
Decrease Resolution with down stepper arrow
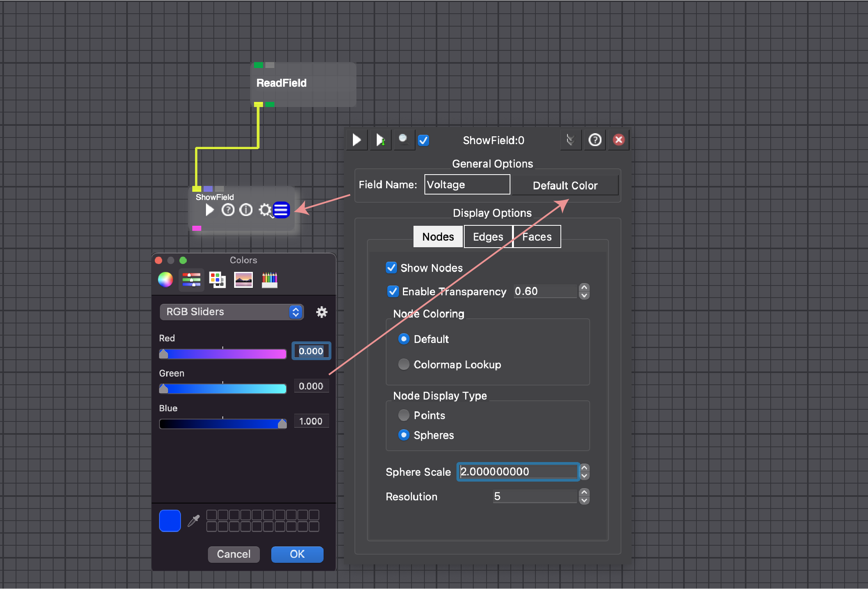(584, 501)
